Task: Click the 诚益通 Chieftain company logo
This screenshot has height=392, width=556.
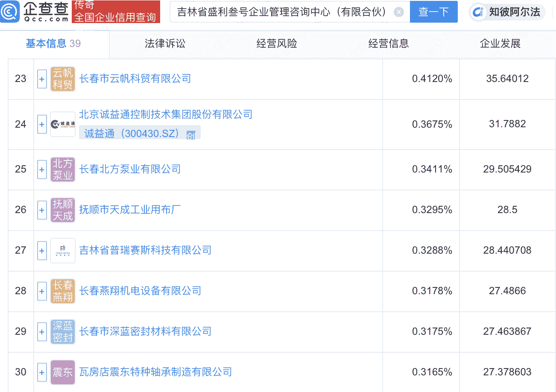Action: [63, 124]
